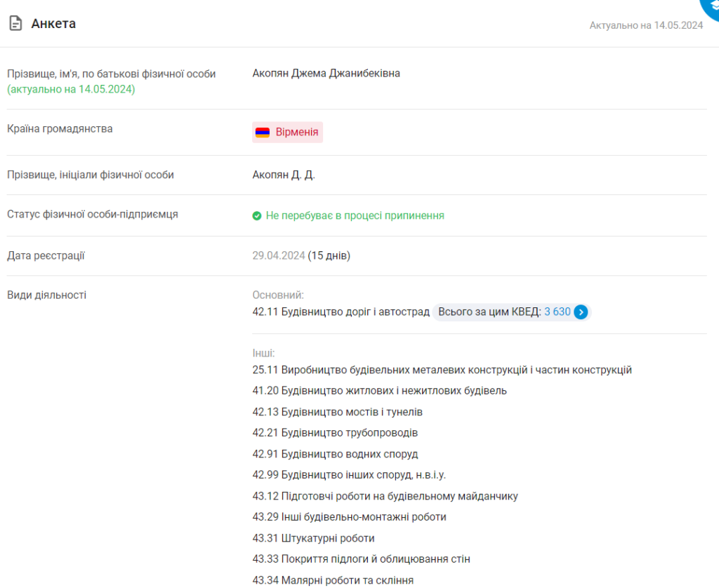The width and height of the screenshot is (719, 588).
Task: Click activity 43.34 Малярні роботи та скління
Action: click(x=333, y=580)
